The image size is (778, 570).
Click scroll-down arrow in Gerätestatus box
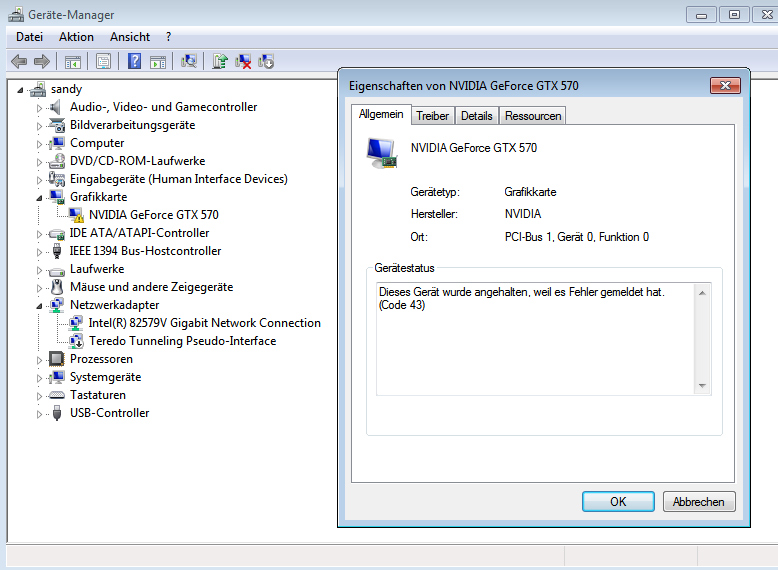[702, 385]
